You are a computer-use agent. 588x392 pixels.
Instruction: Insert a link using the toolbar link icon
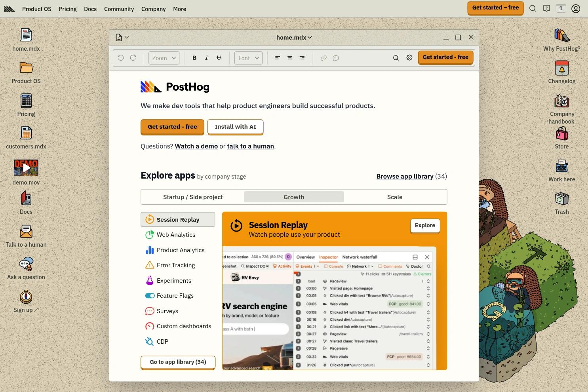pos(323,58)
